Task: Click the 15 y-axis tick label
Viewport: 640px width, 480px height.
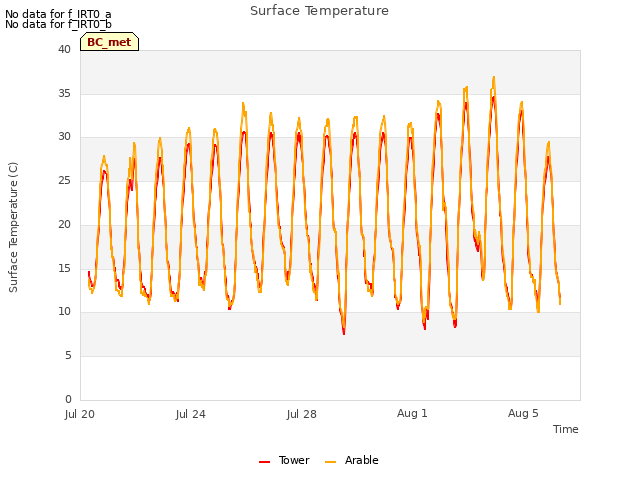Action: tap(64, 269)
